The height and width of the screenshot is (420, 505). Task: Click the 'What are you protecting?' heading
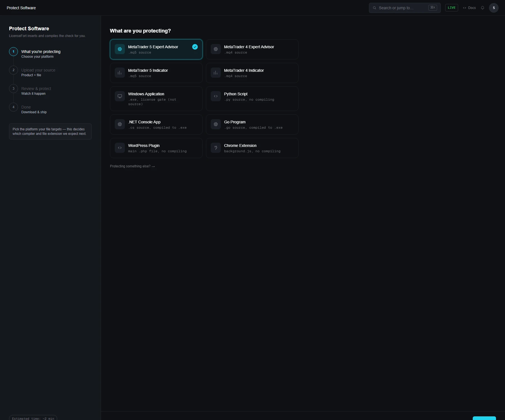(140, 31)
